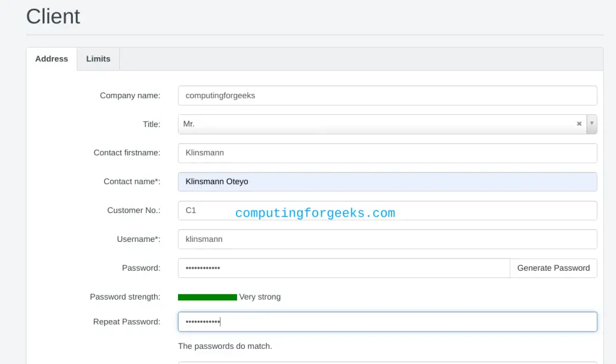This screenshot has width=616, height=364.
Task: Click the Title label
Action: (151, 124)
